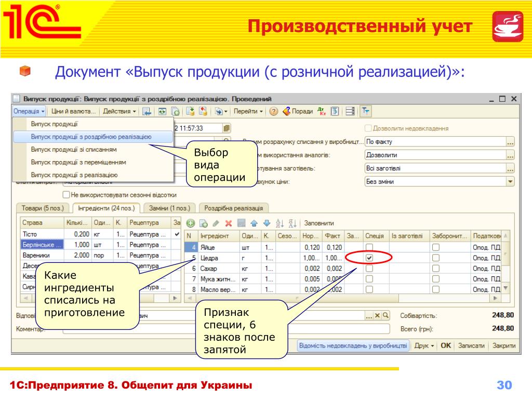Click the first toolbar icon after Действия
The image size is (532, 399).
pos(147,111)
